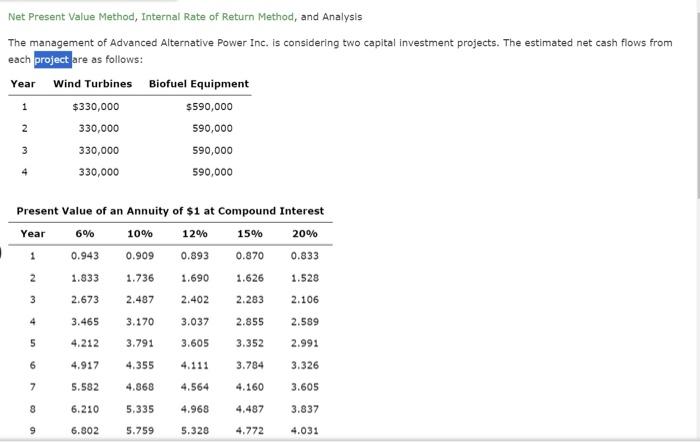700x442 pixels.
Task: Click the value 3.037 in year 4 row
Action: (x=195, y=322)
